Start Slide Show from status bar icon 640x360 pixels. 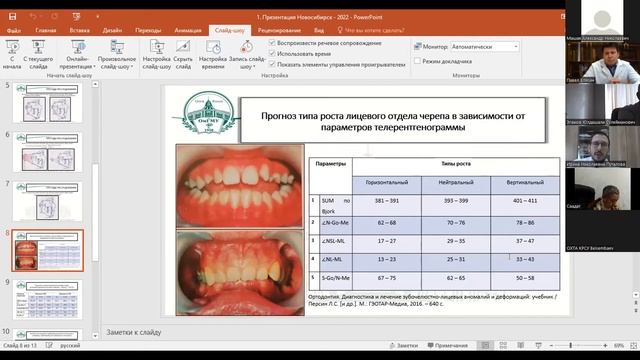pyautogui.click(x=538, y=345)
